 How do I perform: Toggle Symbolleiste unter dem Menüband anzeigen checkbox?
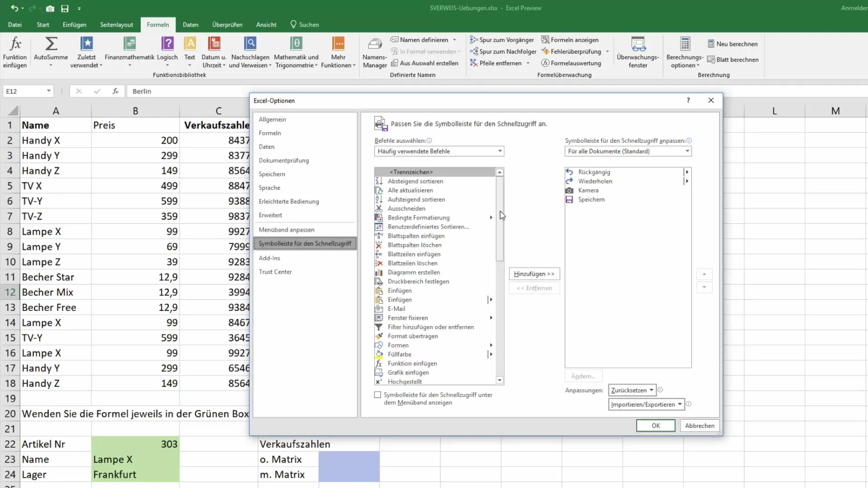377,395
